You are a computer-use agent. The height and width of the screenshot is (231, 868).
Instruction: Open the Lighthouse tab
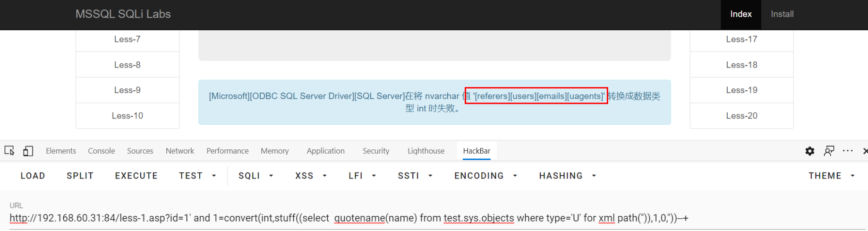pos(426,151)
